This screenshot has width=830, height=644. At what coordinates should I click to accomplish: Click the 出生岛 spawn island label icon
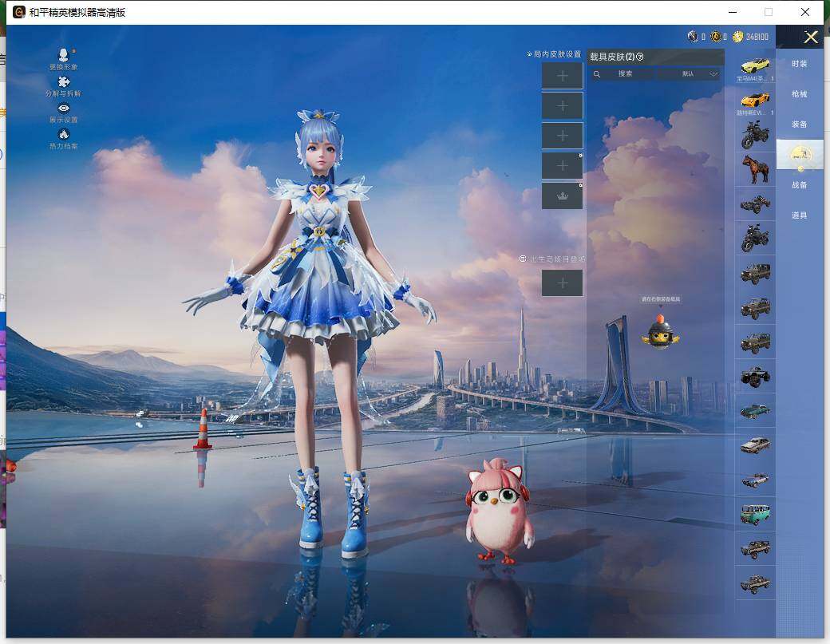point(523,259)
